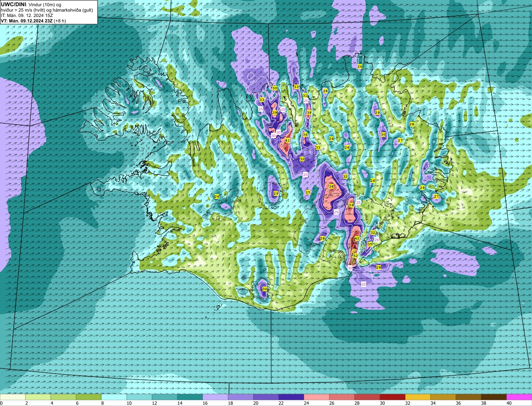
Task: Click the legend tick value "22"
Action: click(281, 403)
